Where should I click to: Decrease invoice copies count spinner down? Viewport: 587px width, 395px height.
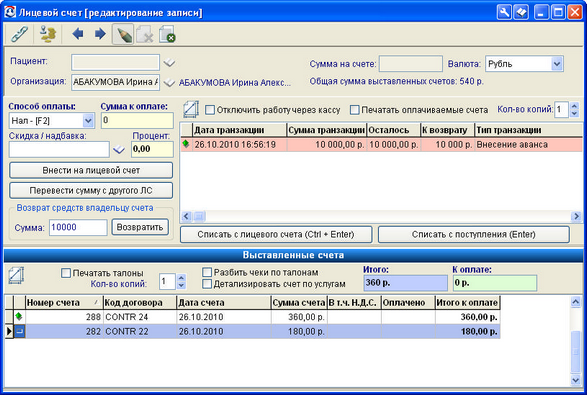181,285
